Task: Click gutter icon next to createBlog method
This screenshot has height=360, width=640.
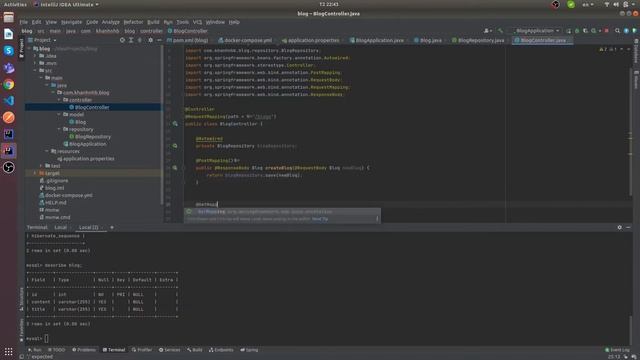Action: click(x=175, y=168)
